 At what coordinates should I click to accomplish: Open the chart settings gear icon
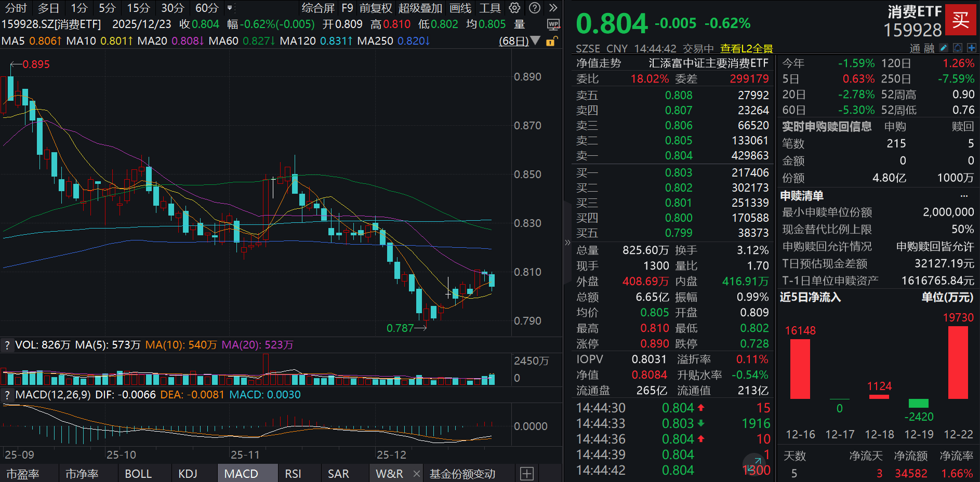click(x=514, y=8)
